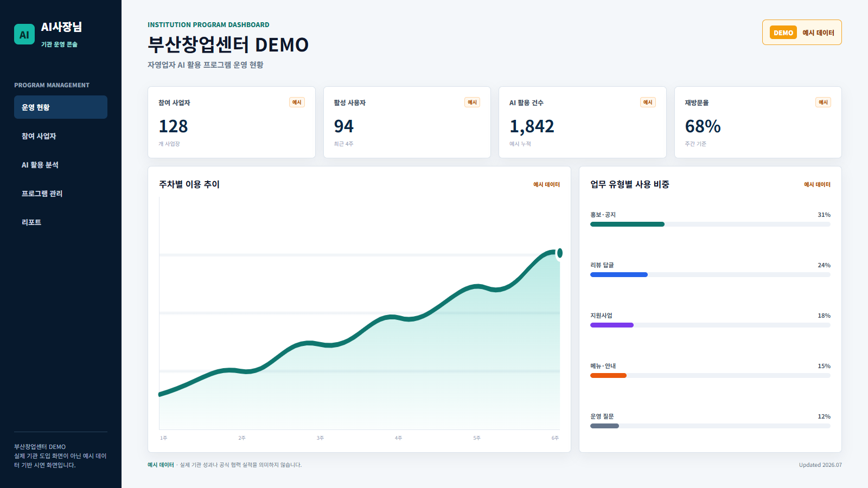This screenshot has width=868, height=488.
Task: Click the end data point on trend chart
Action: coord(559,253)
